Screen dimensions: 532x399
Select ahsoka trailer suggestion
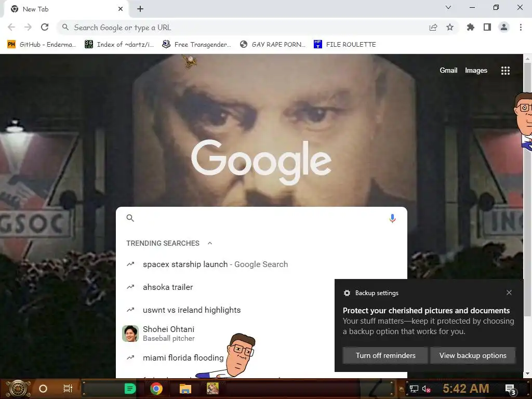click(x=225, y=287)
